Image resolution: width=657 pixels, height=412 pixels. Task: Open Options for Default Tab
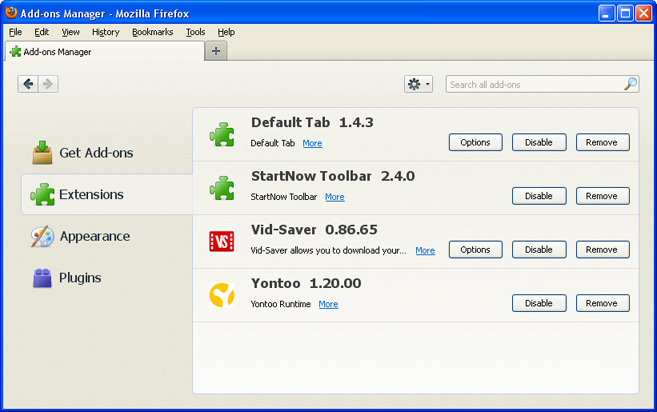click(x=476, y=143)
